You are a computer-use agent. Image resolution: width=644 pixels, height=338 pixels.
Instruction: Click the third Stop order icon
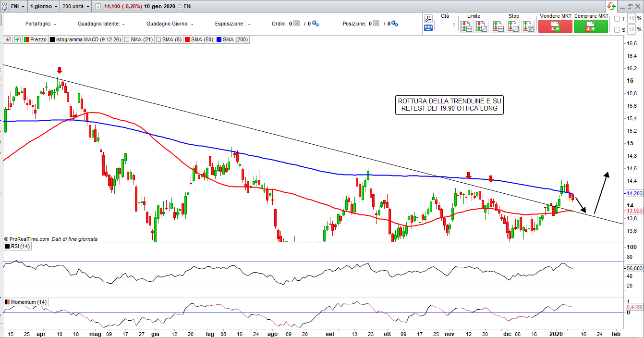pos(528,26)
